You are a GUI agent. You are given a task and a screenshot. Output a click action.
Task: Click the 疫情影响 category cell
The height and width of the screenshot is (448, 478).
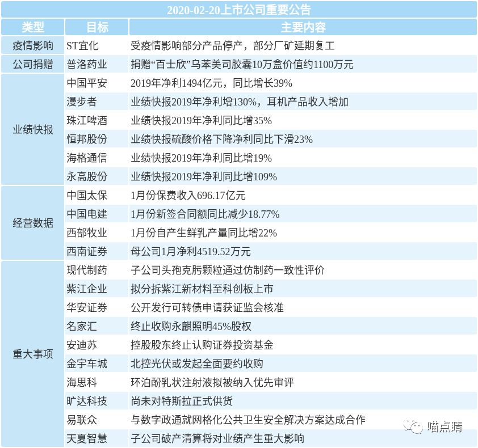[x=32, y=46]
